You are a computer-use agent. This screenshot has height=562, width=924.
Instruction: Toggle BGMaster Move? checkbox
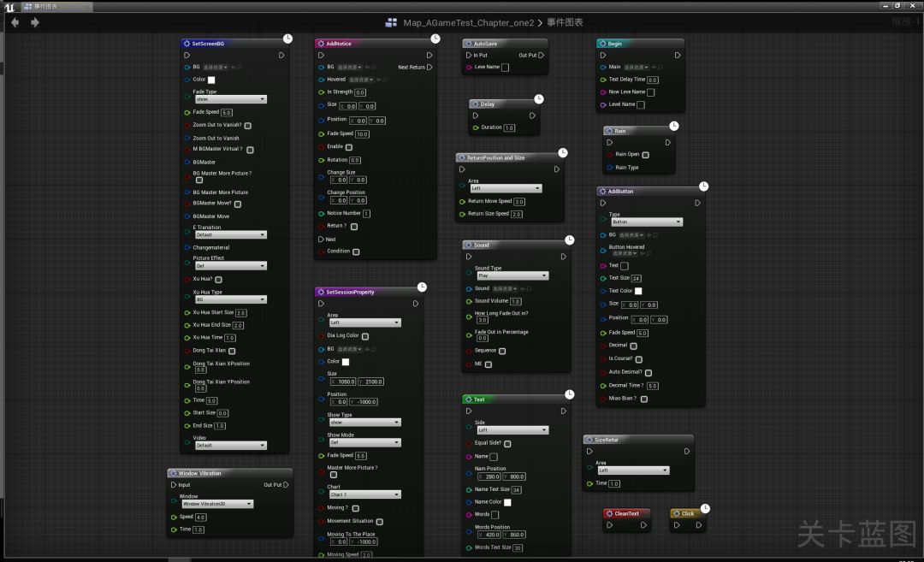click(x=238, y=204)
